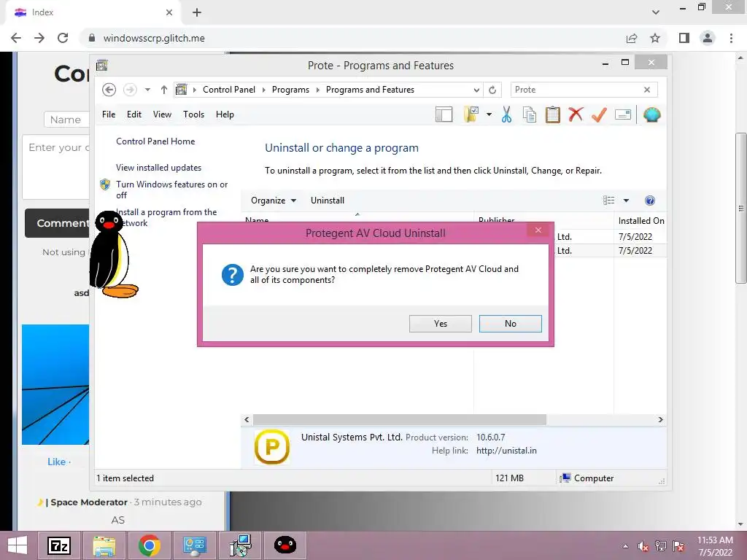Open recent locations dropdown arrow
This screenshot has height=560, width=747.
pos(147,90)
